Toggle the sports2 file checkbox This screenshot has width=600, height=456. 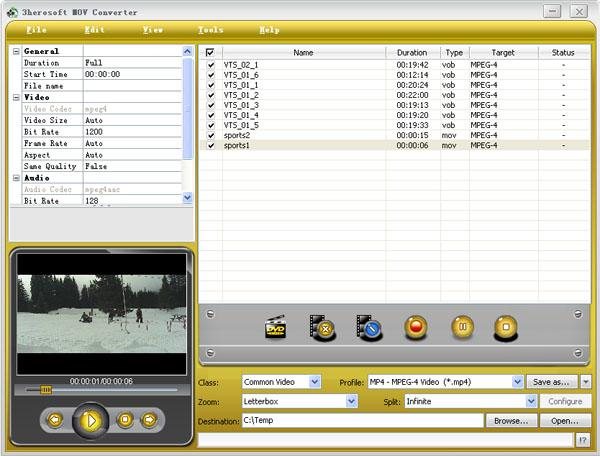tap(210, 135)
